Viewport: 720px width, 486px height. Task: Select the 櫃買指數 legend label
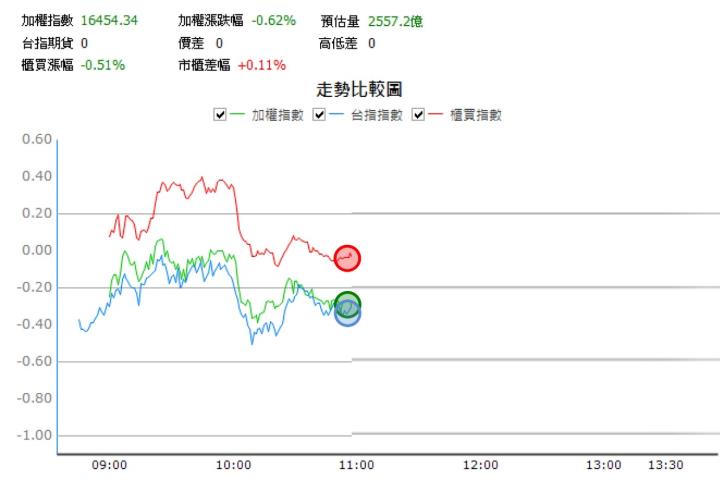[x=476, y=115]
